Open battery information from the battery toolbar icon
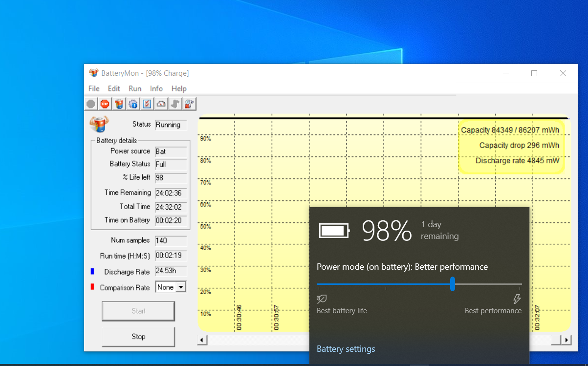This screenshot has height=366, width=588. tap(119, 104)
